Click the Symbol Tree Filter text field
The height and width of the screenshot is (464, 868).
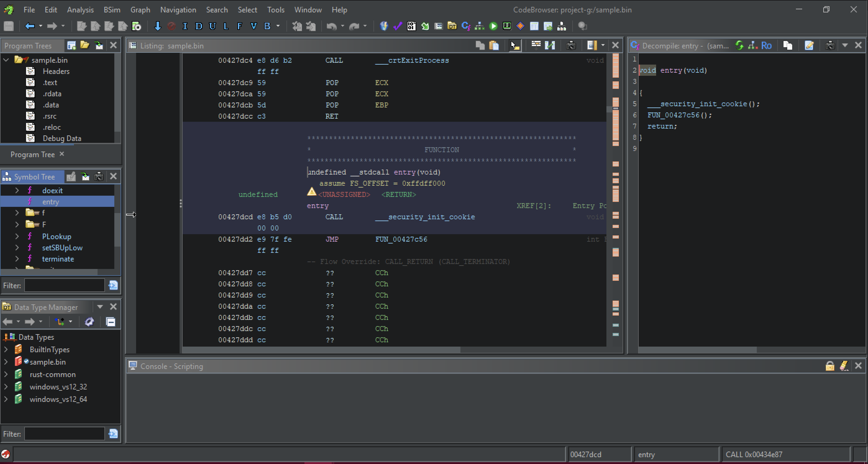tap(64, 285)
